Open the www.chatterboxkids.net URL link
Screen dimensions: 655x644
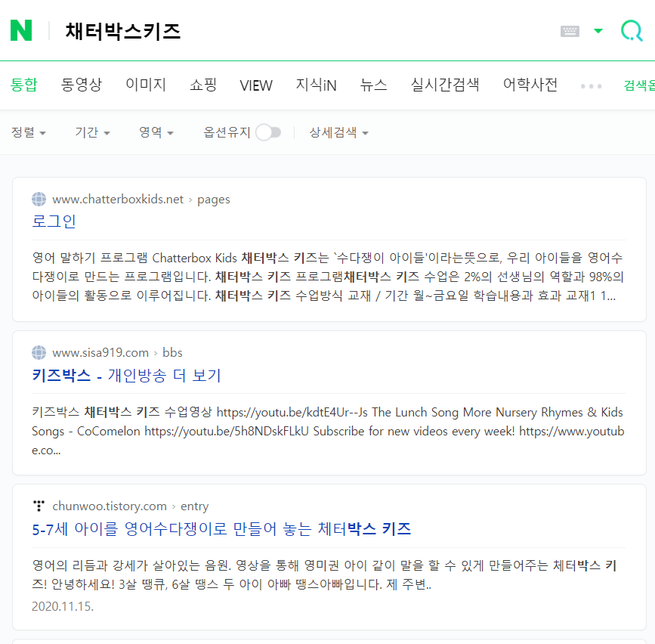118,200
